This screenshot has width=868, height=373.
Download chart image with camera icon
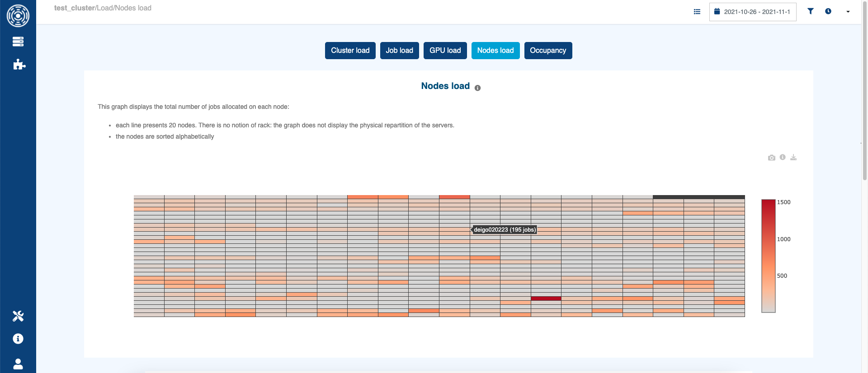click(x=772, y=158)
